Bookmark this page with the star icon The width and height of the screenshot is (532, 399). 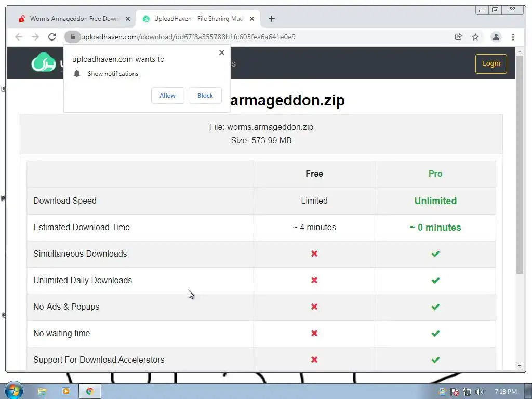point(475,37)
